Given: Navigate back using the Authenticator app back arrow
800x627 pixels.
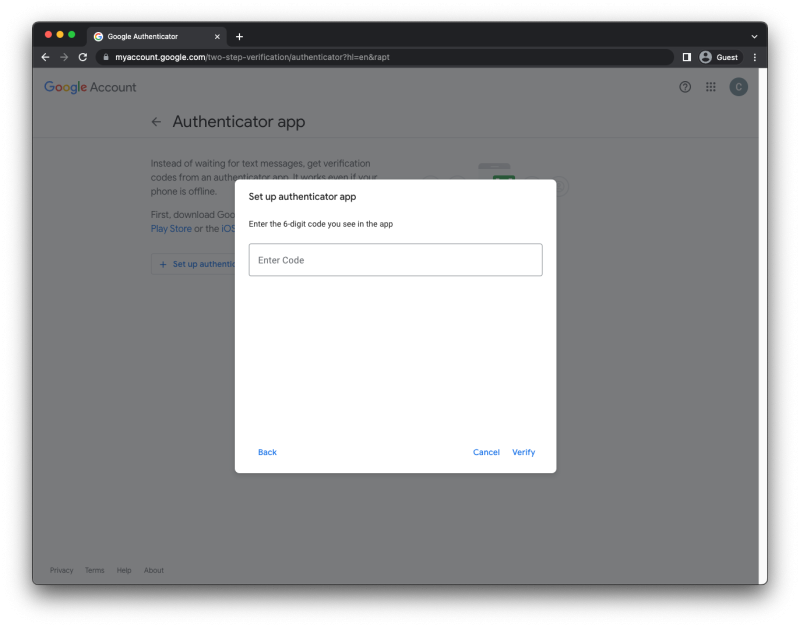Looking at the screenshot, I should 156,121.
